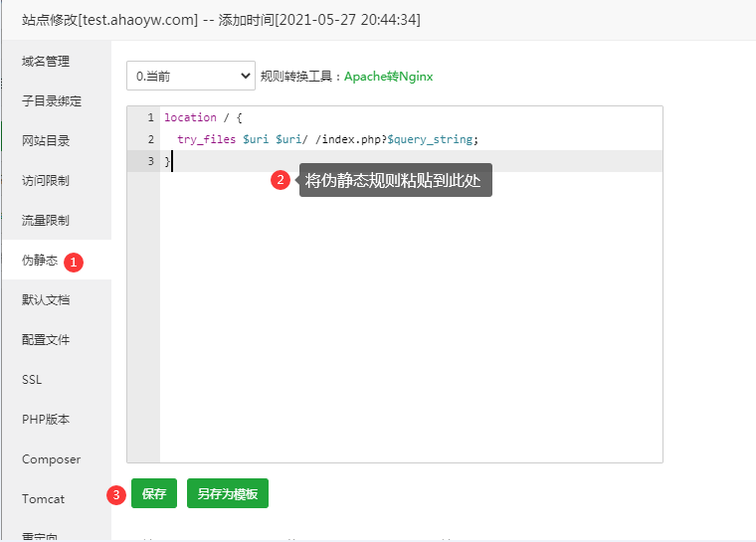
Task: Click red badge 3 beside the save button
Action: point(116,494)
